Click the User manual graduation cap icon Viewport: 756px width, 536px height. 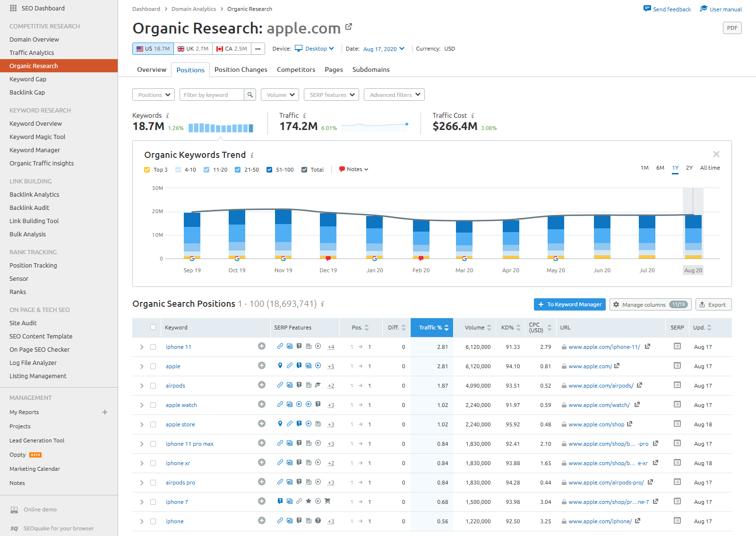pos(704,9)
